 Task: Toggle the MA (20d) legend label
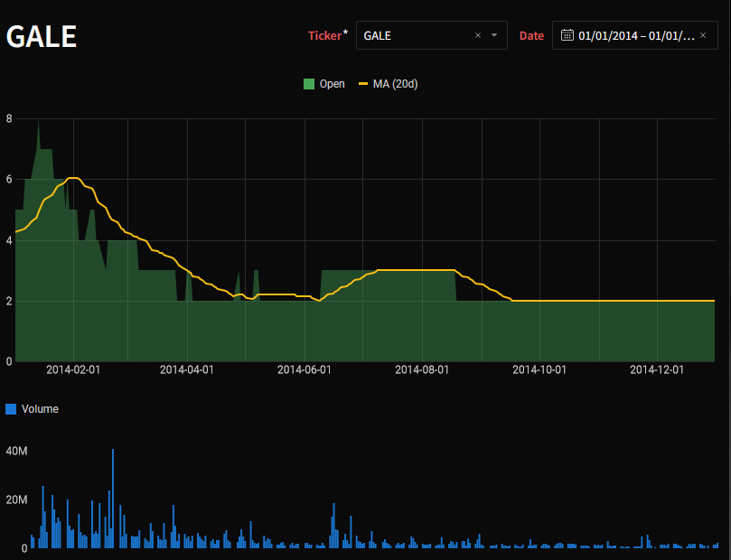coord(395,84)
